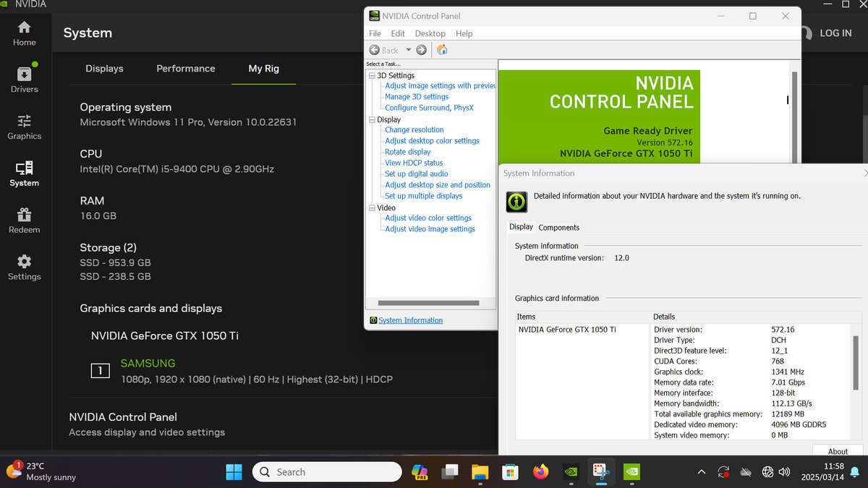The width and height of the screenshot is (868, 488).
Task: Click the Control Panel home toolbar icon
Action: coord(442,50)
